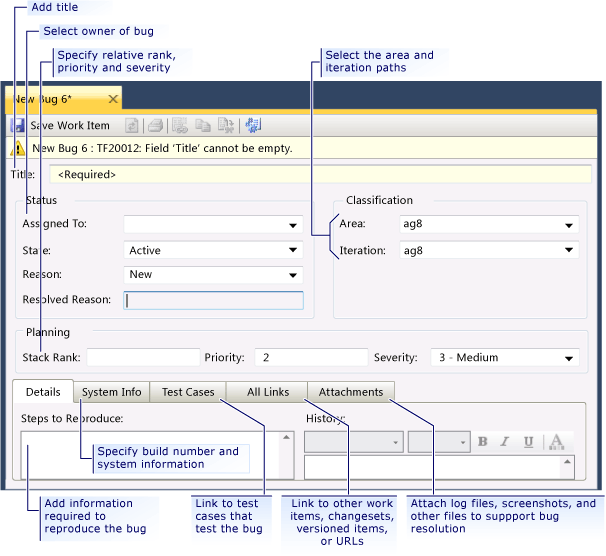
Task: Toggle bold in History editor
Action: [482, 442]
